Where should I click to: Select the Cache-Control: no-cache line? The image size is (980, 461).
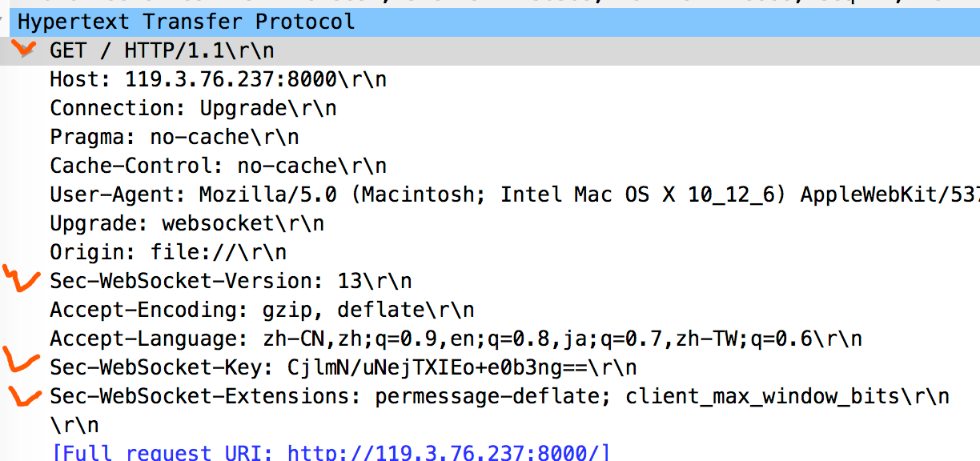tap(218, 166)
